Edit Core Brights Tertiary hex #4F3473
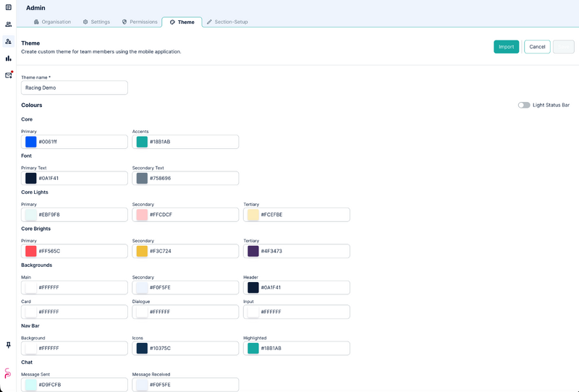 point(297,251)
